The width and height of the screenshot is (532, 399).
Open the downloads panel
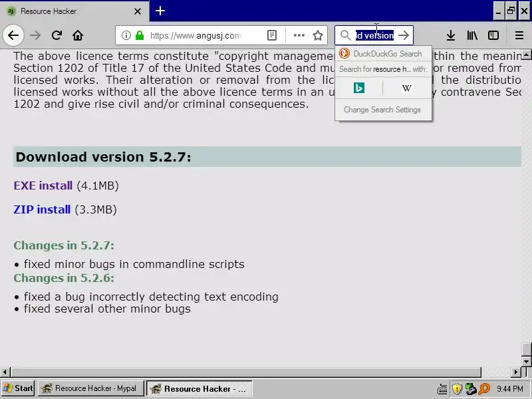451,35
